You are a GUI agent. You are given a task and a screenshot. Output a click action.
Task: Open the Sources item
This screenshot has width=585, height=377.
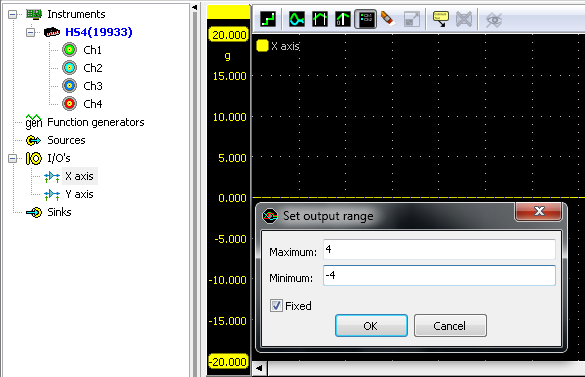[x=66, y=140]
